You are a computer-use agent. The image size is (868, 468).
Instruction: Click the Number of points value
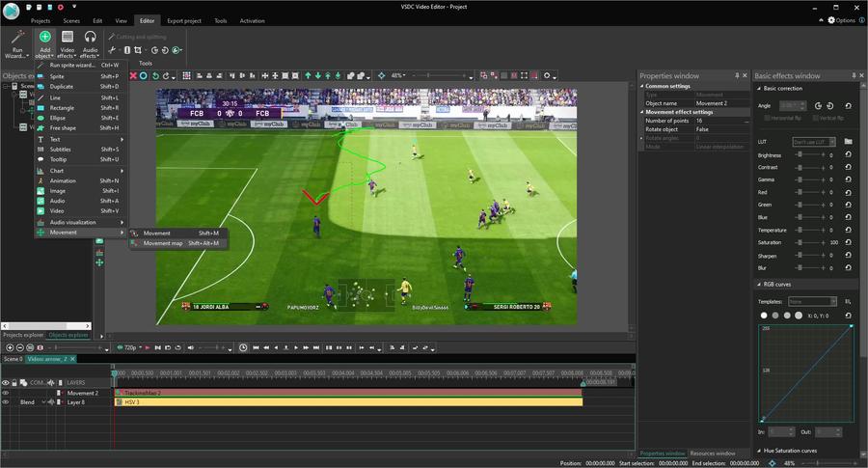(x=721, y=121)
